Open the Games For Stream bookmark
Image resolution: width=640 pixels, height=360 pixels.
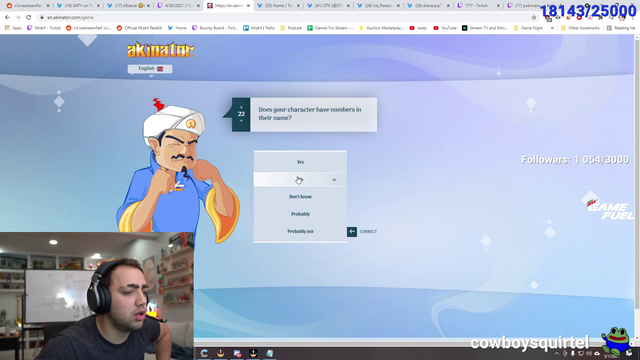(x=330, y=28)
